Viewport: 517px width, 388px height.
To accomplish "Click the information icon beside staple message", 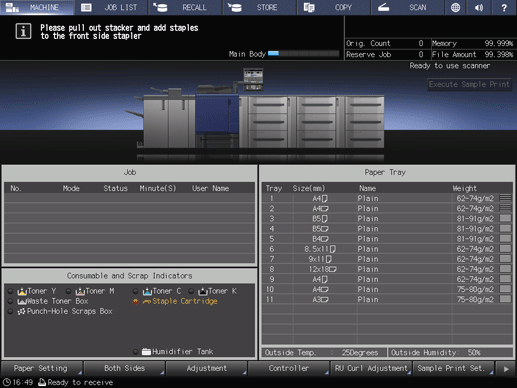I will click(x=23, y=32).
